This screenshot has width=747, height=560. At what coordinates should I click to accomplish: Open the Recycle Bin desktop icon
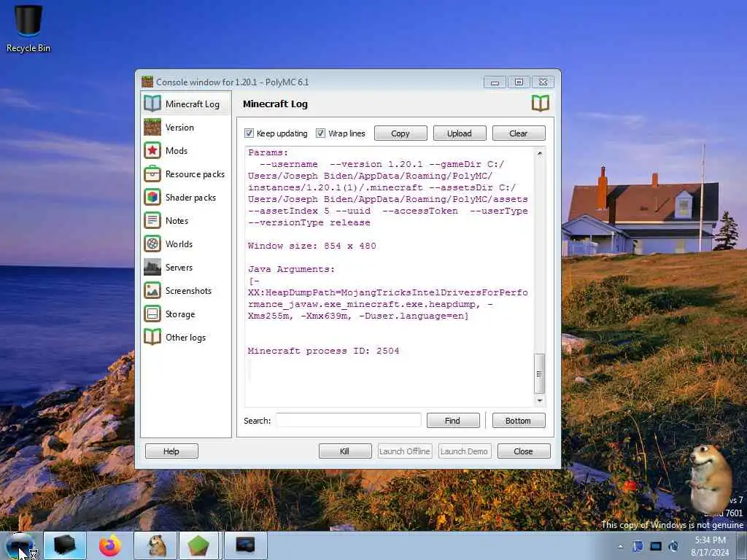pyautogui.click(x=28, y=28)
